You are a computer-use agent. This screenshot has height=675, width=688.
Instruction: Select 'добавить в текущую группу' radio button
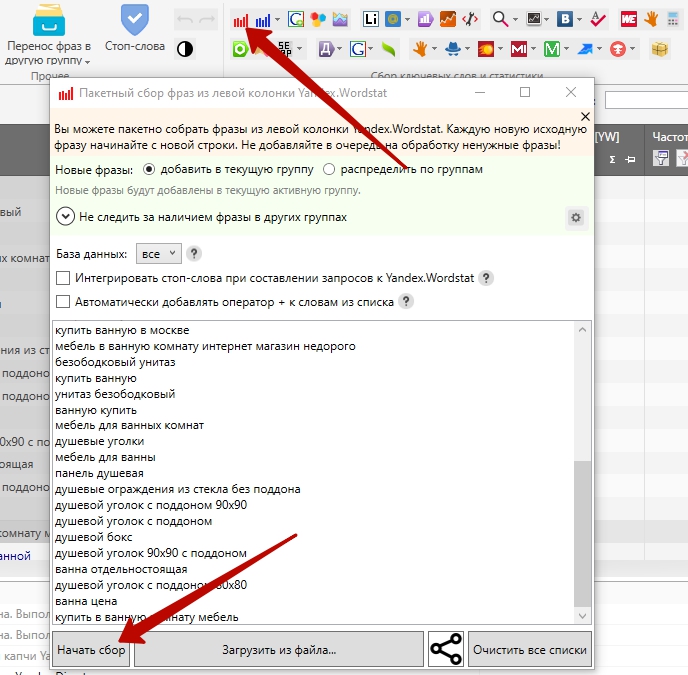(149, 169)
